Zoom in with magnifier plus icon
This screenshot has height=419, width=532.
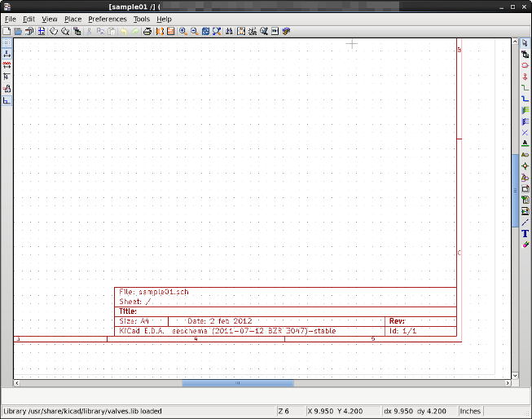182,31
